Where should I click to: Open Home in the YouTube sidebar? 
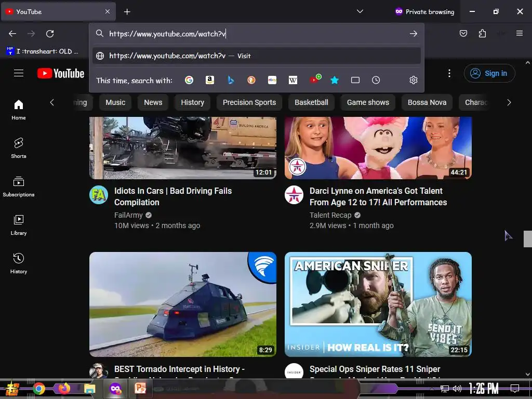[19, 110]
